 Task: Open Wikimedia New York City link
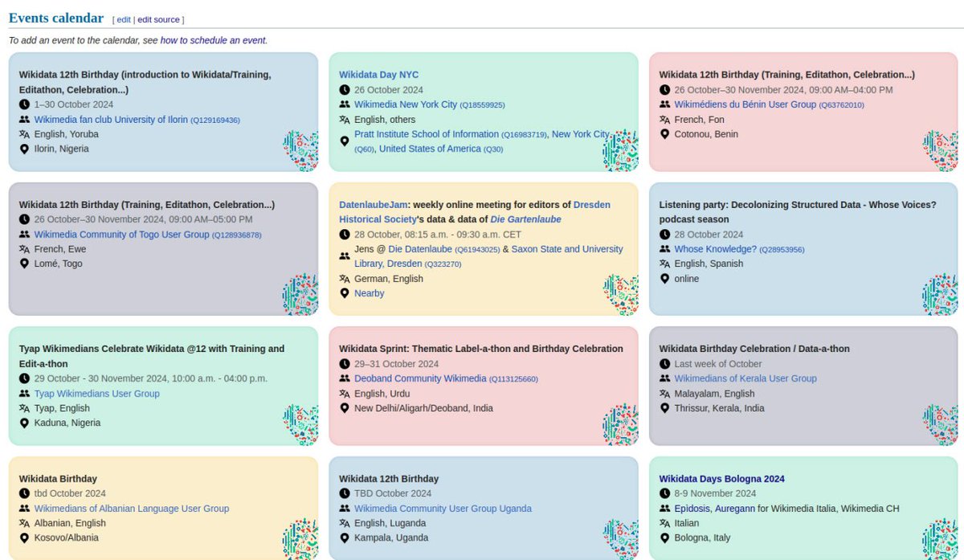pyautogui.click(x=406, y=104)
